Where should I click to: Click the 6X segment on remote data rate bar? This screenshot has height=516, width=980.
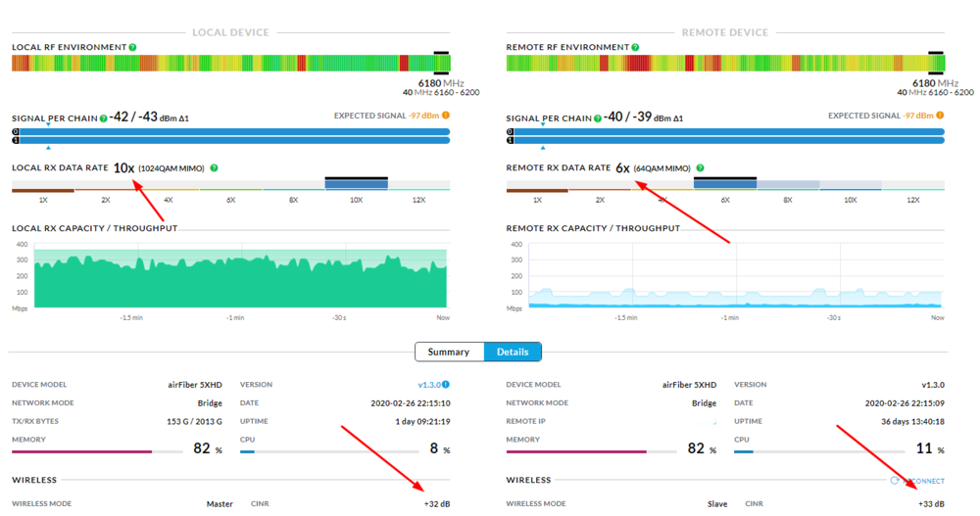pyautogui.click(x=724, y=184)
